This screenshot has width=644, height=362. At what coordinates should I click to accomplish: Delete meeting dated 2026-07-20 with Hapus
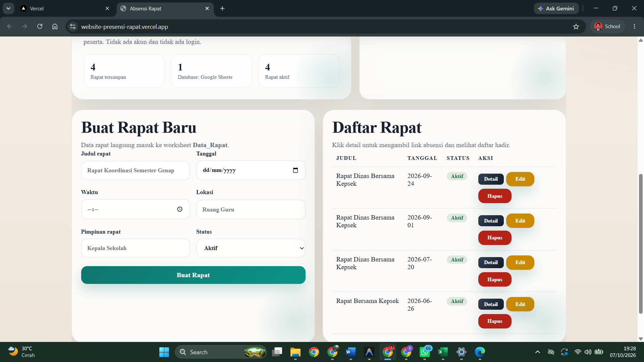coord(495,280)
